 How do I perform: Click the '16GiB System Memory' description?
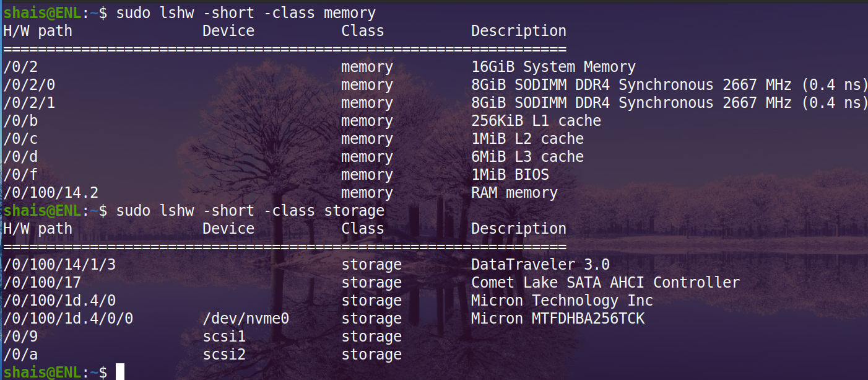coord(553,67)
